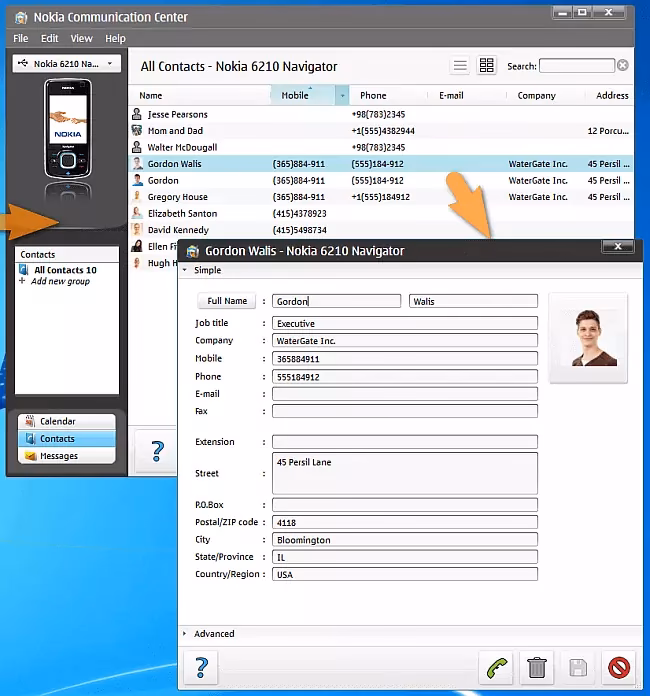The width and height of the screenshot is (650, 696).
Task: Select Elizabeth Santon contact name
Action: 182,214
